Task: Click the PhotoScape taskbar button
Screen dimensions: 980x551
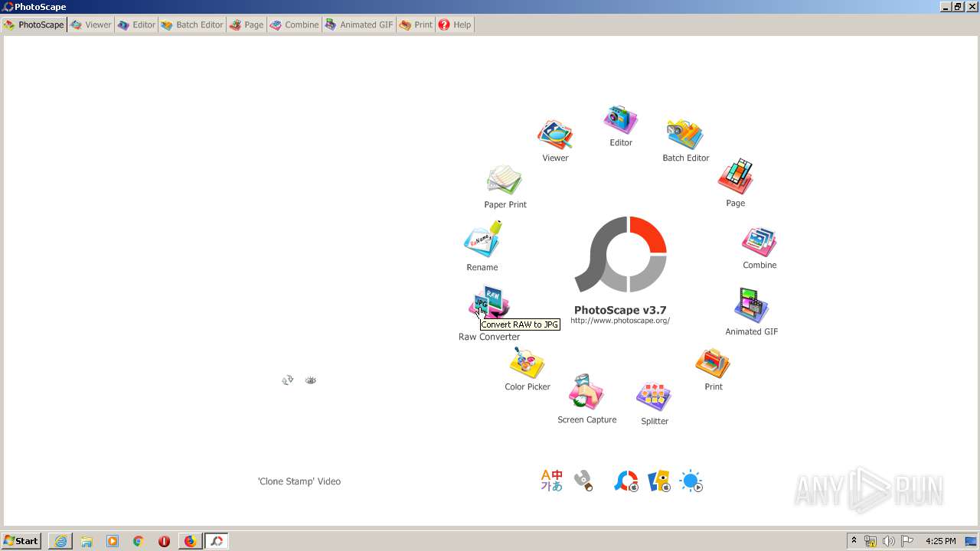Action: coord(217,541)
